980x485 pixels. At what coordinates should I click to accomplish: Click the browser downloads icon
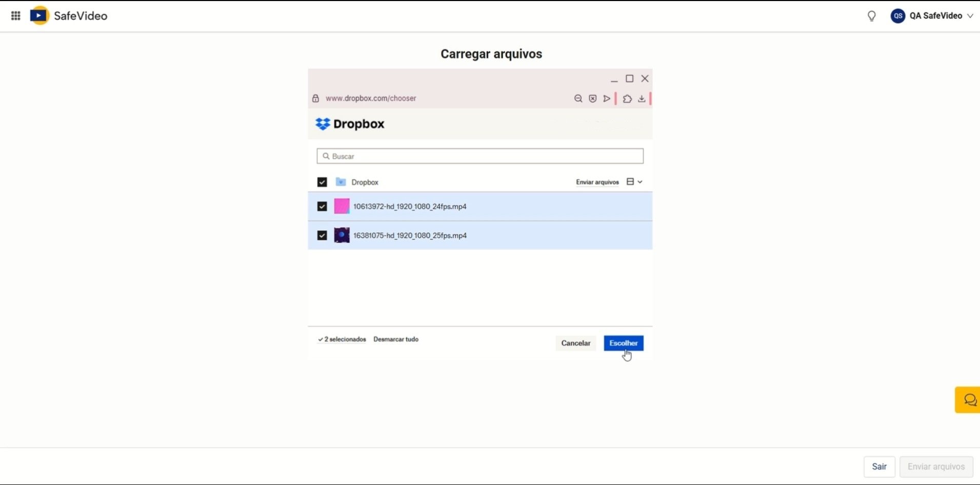click(642, 99)
